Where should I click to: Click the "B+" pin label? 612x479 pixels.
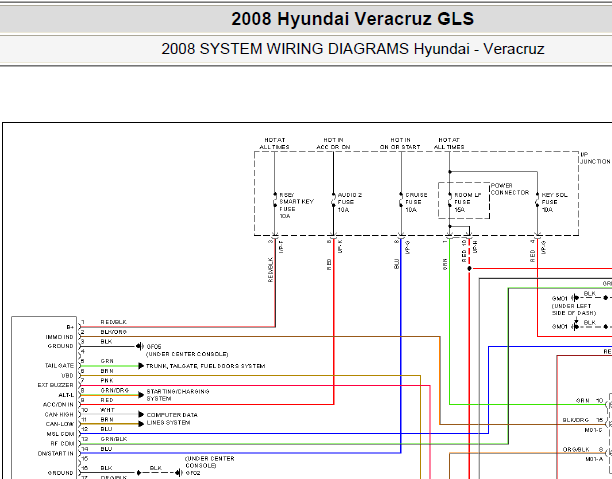[x=70, y=327]
